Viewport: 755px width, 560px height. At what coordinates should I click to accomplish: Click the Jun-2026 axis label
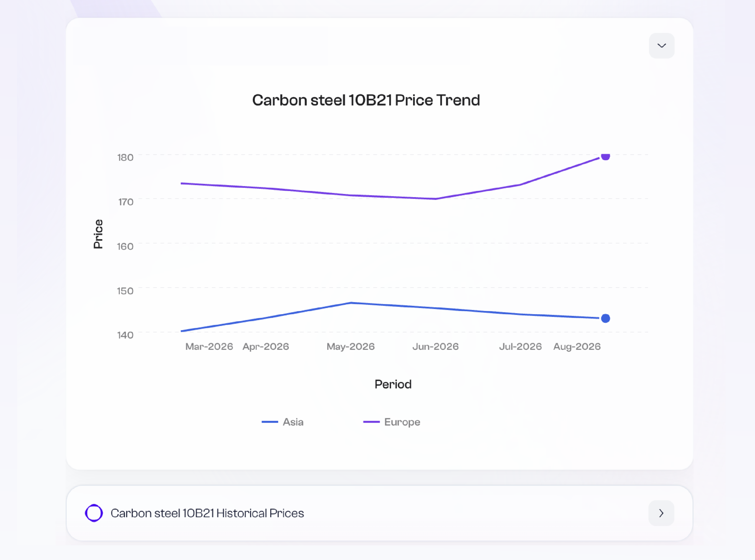pos(436,346)
